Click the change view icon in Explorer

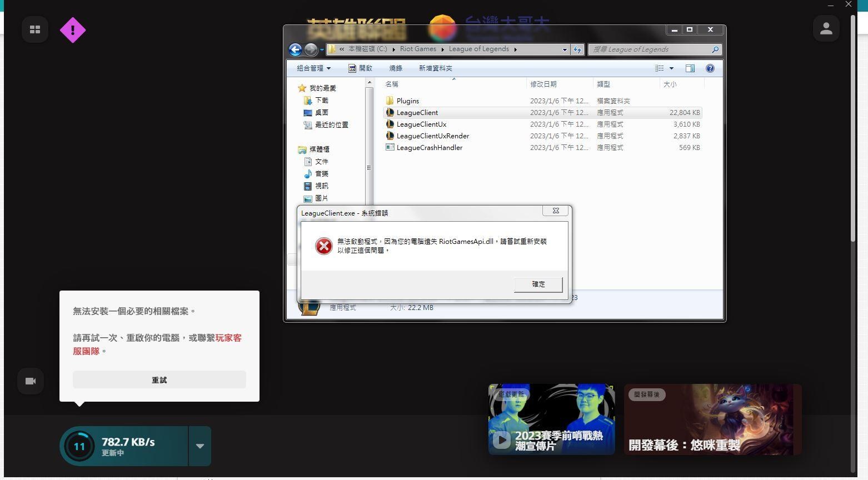(x=660, y=68)
